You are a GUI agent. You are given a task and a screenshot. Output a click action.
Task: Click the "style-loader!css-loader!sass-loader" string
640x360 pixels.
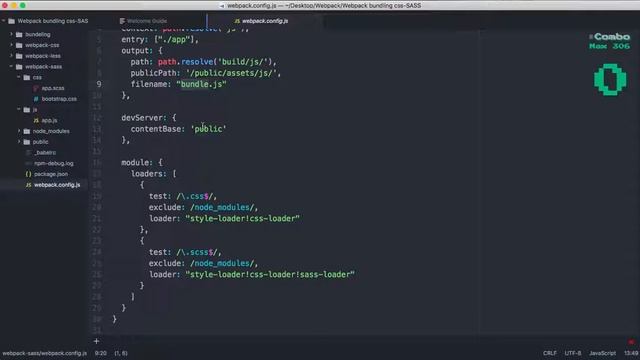pyautogui.click(x=270, y=274)
